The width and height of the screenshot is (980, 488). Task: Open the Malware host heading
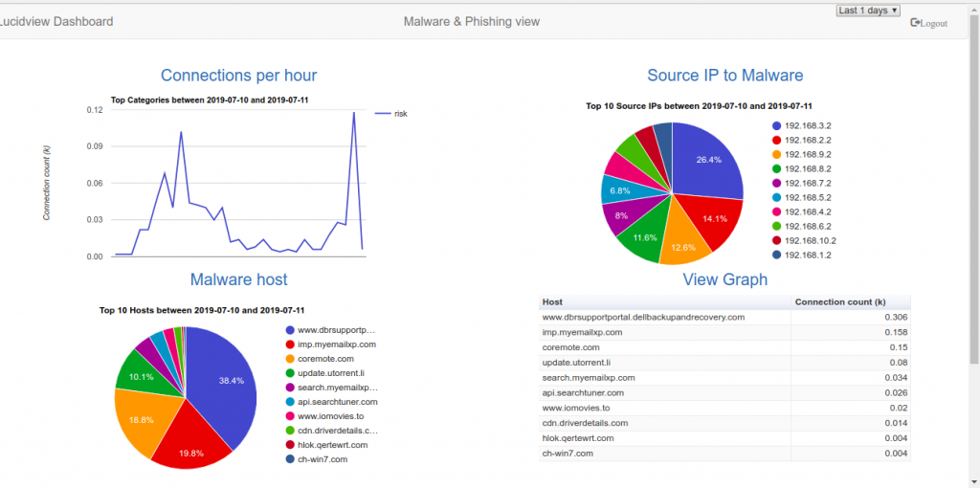pyautogui.click(x=238, y=279)
